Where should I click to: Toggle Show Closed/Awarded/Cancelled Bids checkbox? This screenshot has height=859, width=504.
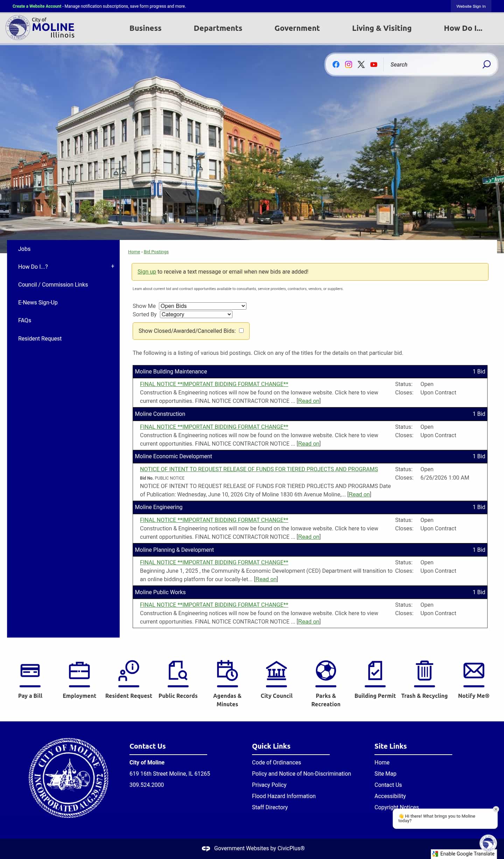(x=241, y=330)
